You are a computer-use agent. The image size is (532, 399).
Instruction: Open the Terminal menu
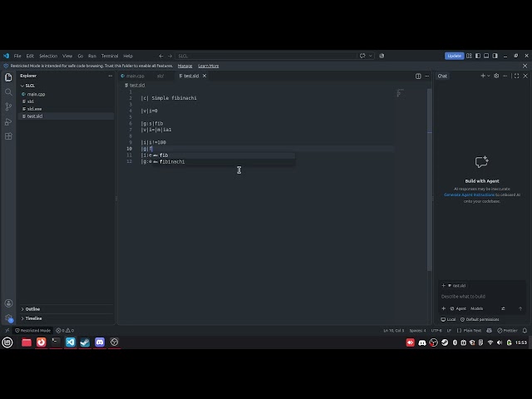click(x=110, y=56)
